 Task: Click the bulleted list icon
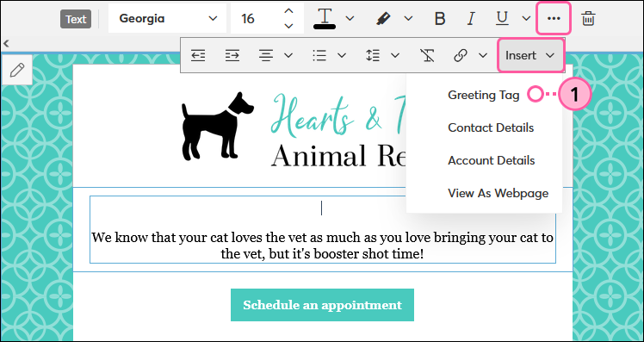pos(319,55)
